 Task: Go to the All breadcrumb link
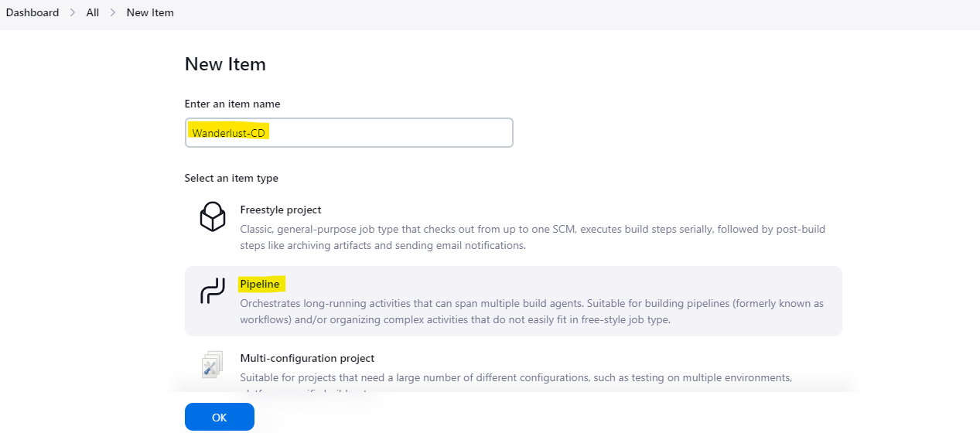coord(93,12)
